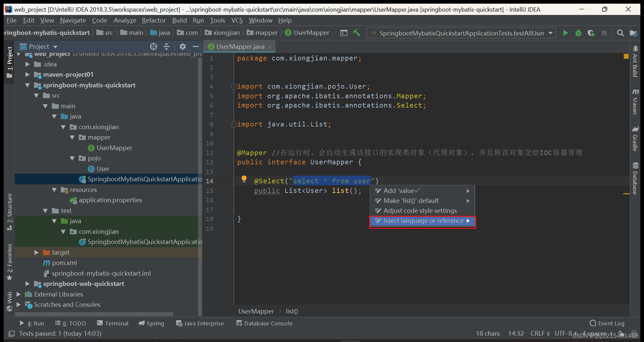Open the Gradle side panel
The image size is (644, 342).
pos(635,139)
